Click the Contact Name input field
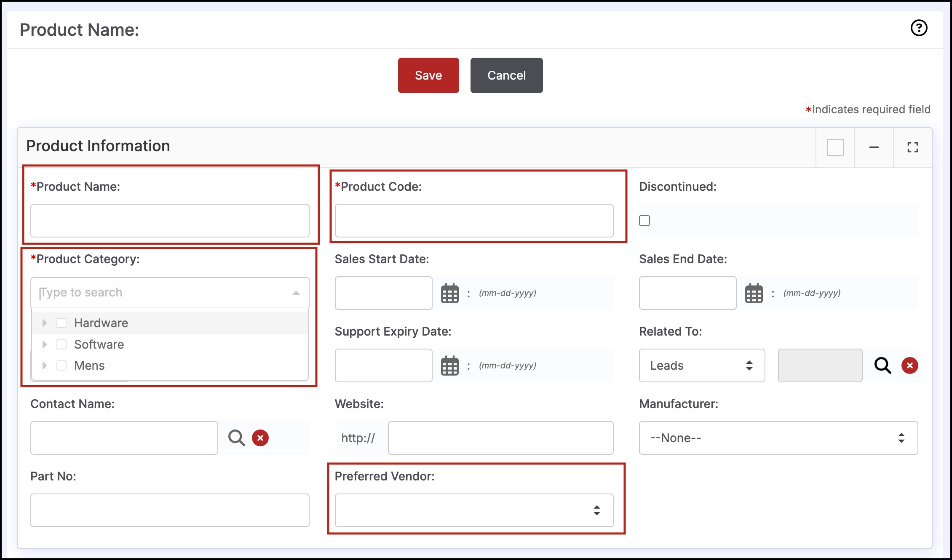 (x=124, y=438)
